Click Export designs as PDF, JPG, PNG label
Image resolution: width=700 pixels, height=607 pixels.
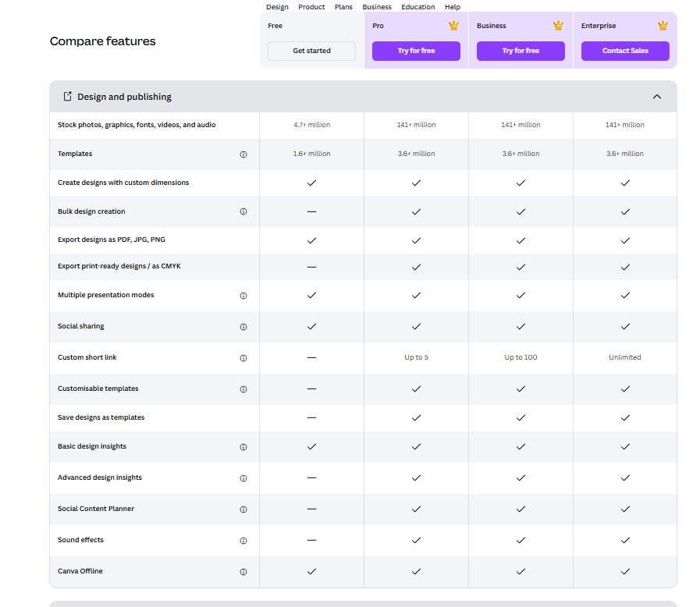tap(111, 240)
